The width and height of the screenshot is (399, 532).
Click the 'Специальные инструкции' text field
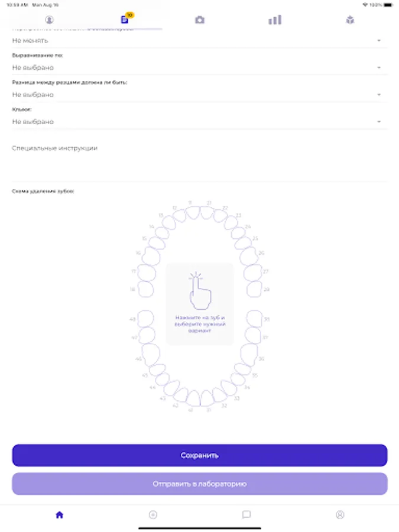coord(199,160)
